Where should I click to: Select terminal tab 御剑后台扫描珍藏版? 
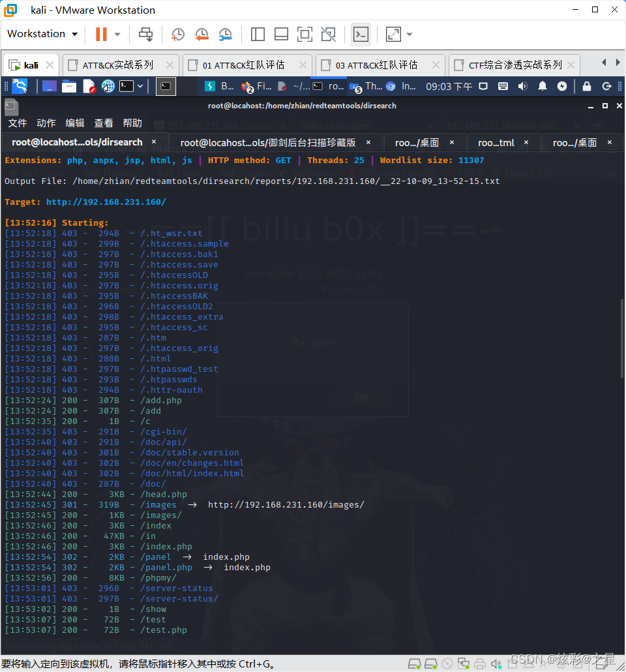[276, 143]
